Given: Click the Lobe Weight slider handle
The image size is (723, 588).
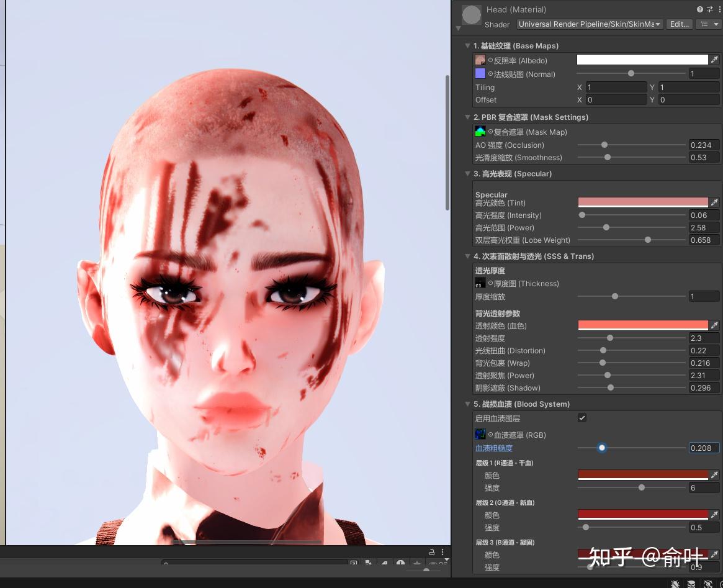Looking at the screenshot, I should pos(648,240).
